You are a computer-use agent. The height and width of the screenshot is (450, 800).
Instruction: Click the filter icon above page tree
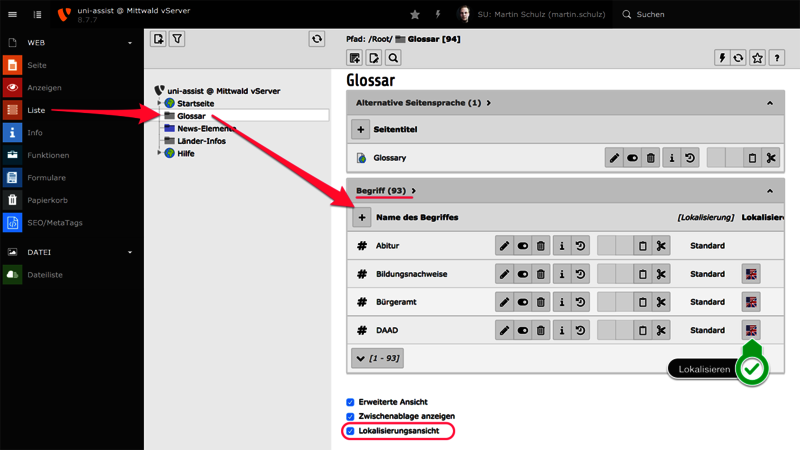point(177,39)
